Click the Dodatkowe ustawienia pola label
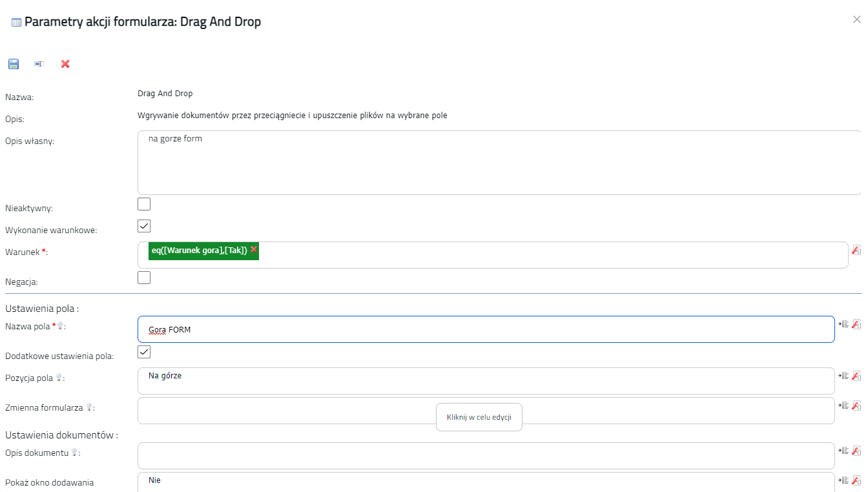This screenshot has width=868, height=492. click(x=59, y=356)
